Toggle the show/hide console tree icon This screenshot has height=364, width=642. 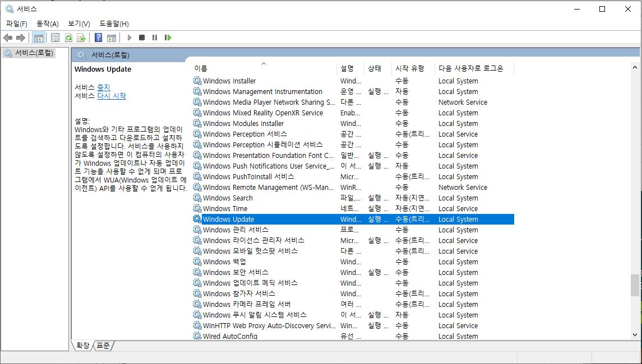click(x=39, y=38)
